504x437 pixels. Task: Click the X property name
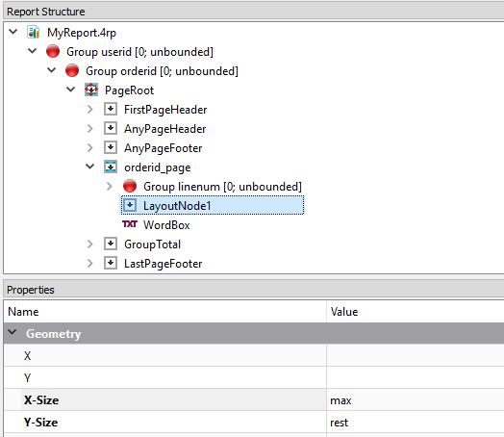tap(27, 355)
